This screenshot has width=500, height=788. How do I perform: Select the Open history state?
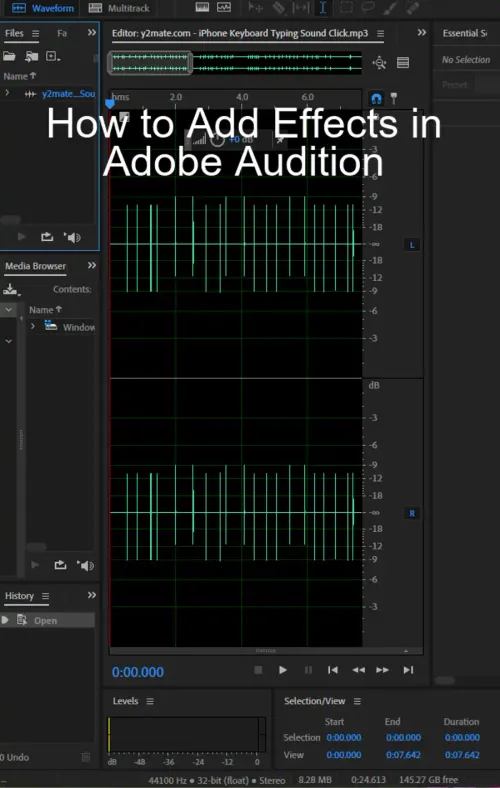pyautogui.click(x=47, y=620)
